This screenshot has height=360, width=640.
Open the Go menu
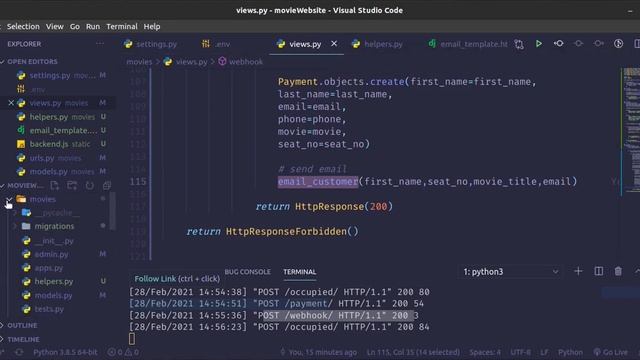click(x=75, y=27)
